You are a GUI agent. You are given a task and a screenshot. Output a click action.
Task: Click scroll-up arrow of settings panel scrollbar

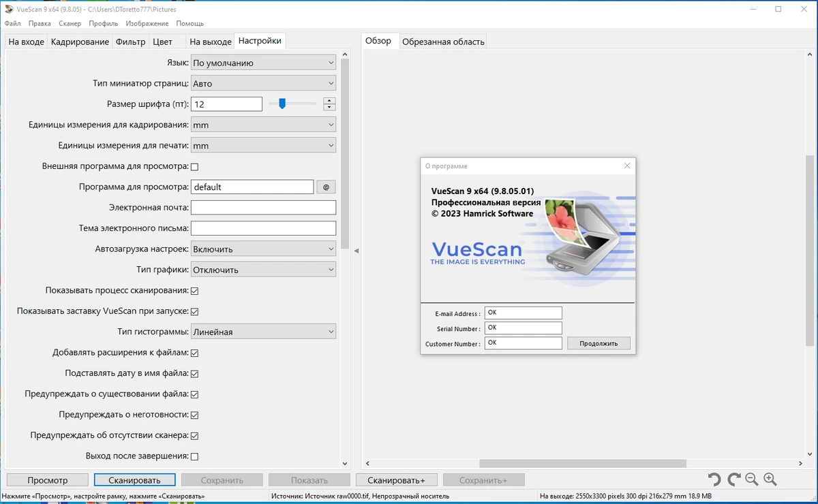(345, 56)
